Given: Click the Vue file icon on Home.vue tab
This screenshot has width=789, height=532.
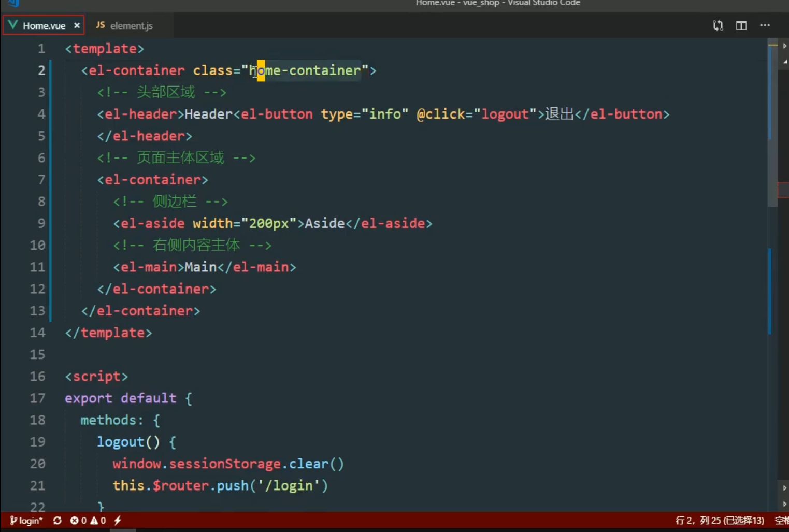Looking at the screenshot, I should point(12,25).
